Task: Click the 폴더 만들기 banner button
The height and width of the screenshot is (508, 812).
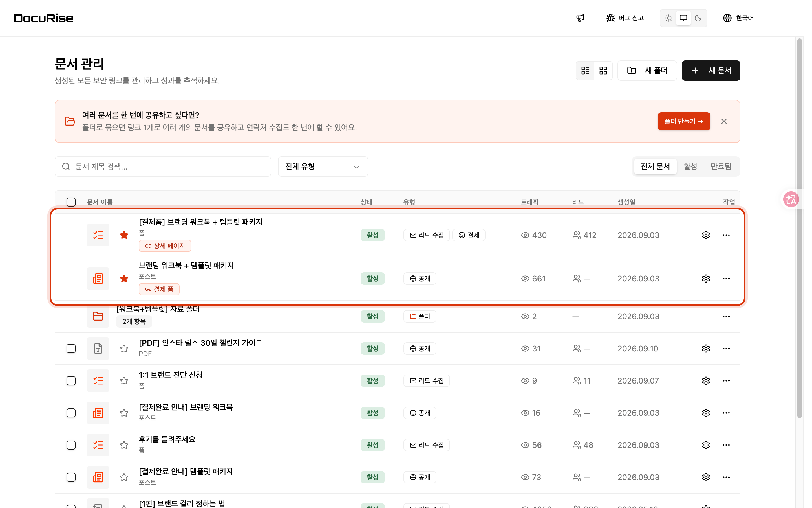Action: point(683,121)
